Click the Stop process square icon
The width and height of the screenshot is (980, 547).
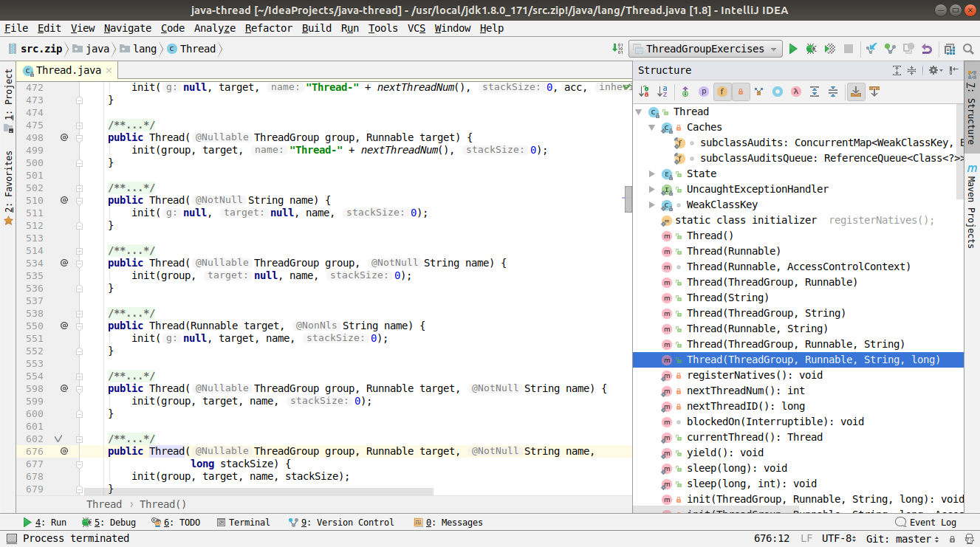[x=849, y=49]
